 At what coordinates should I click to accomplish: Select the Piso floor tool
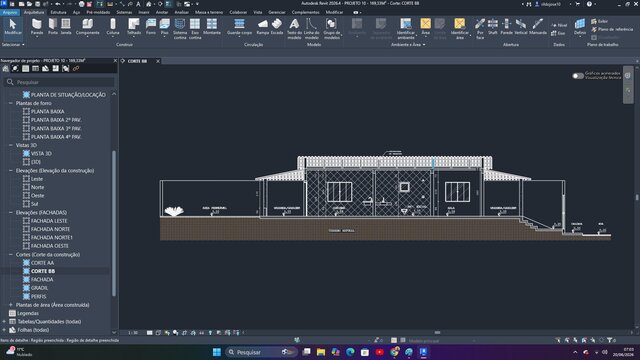pos(164,27)
